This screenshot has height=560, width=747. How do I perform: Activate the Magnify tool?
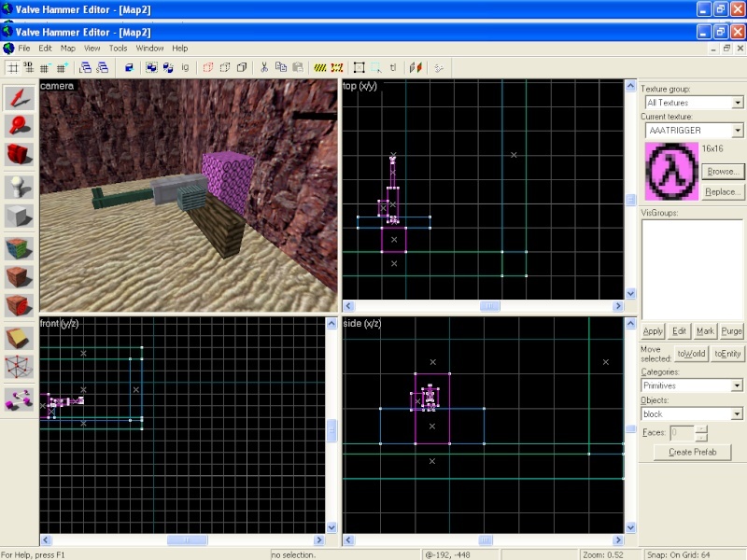[x=19, y=126]
